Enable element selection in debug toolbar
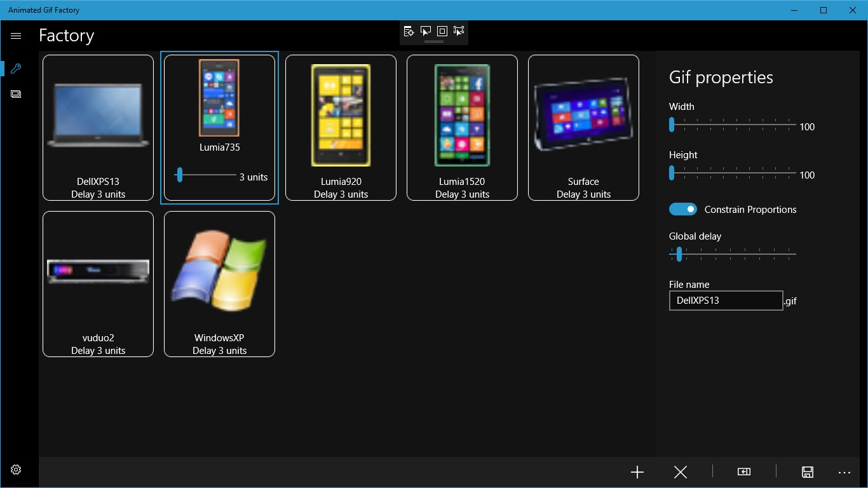The image size is (868, 488). (425, 31)
